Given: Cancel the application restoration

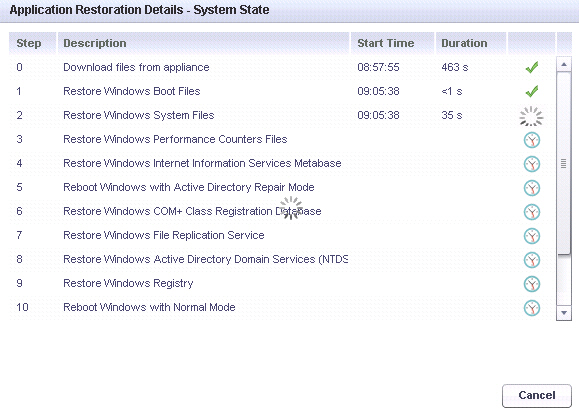Looking at the screenshot, I should 537,396.
